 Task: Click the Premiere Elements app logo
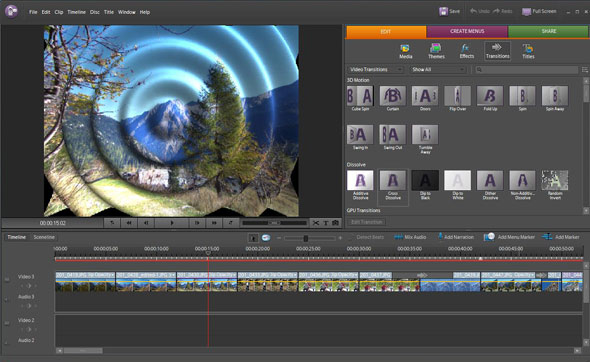coord(11,11)
